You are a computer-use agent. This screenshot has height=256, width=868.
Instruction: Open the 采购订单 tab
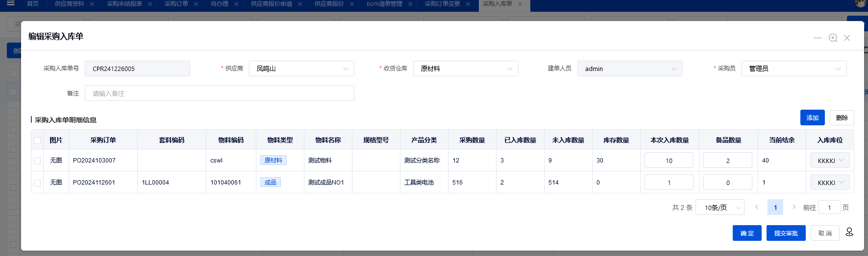176,3
